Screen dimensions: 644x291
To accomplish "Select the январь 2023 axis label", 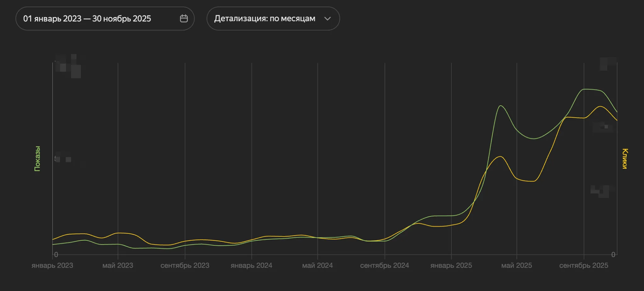I will tap(52, 265).
